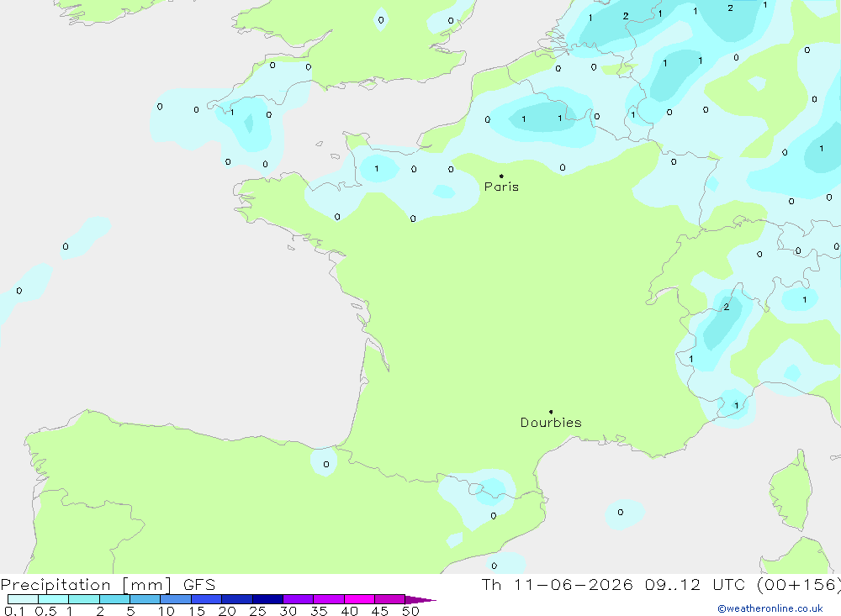Select the 0.5–1 mm legend swatch
The height and width of the screenshot is (616, 841).
point(53,599)
